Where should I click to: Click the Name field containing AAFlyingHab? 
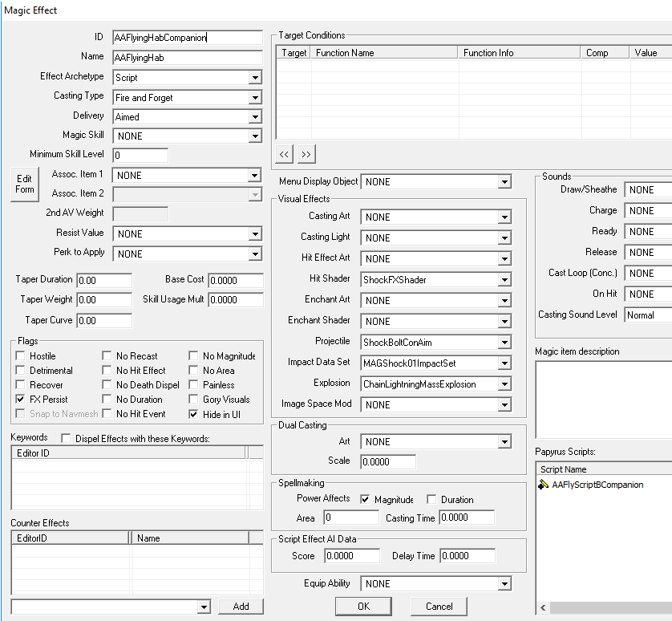tap(188, 58)
